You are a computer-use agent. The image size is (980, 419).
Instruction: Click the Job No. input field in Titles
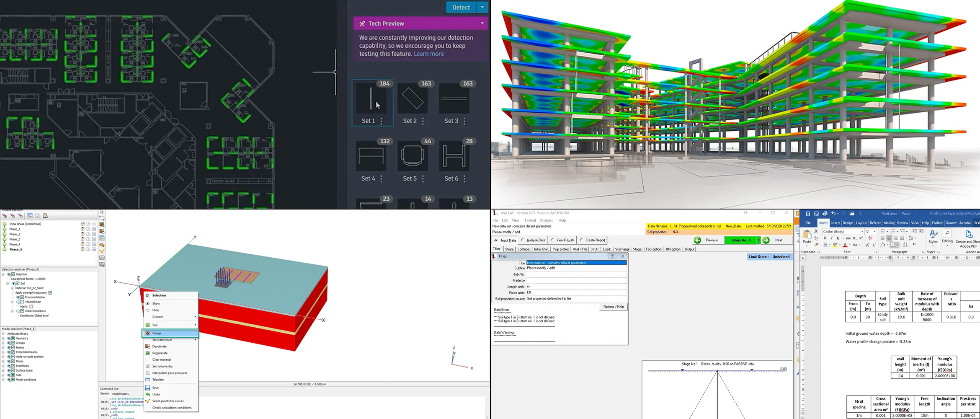pyautogui.click(x=576, y=274)
